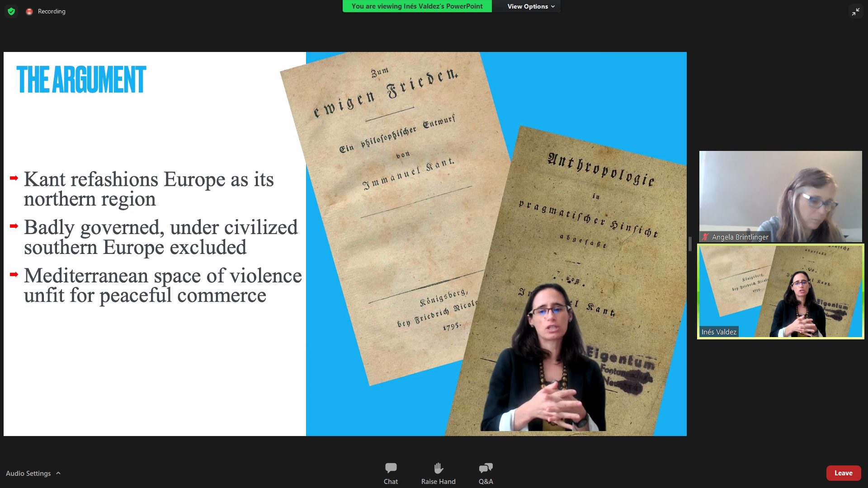
Task: Open the Q&A panel
Action: coord(486,473)
